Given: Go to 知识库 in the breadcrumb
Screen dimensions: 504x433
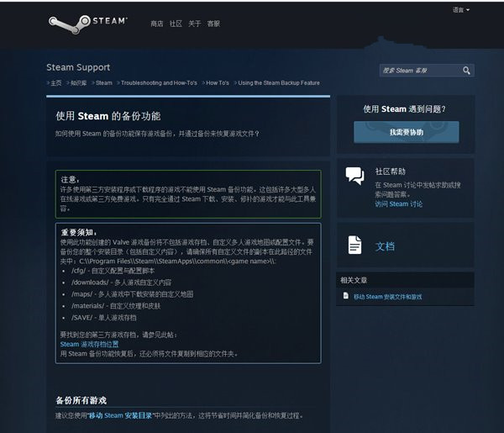Looking at the screenshot, I should tap(78, 83).
